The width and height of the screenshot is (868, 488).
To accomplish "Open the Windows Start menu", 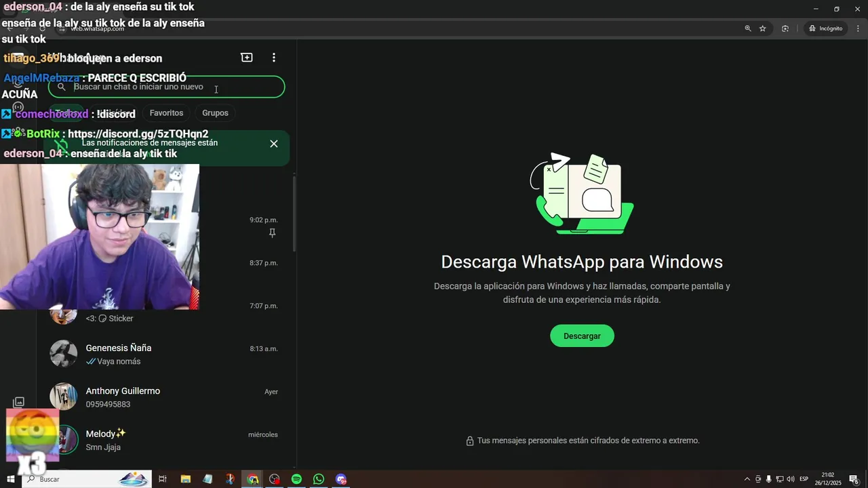I will click(10, 479).
